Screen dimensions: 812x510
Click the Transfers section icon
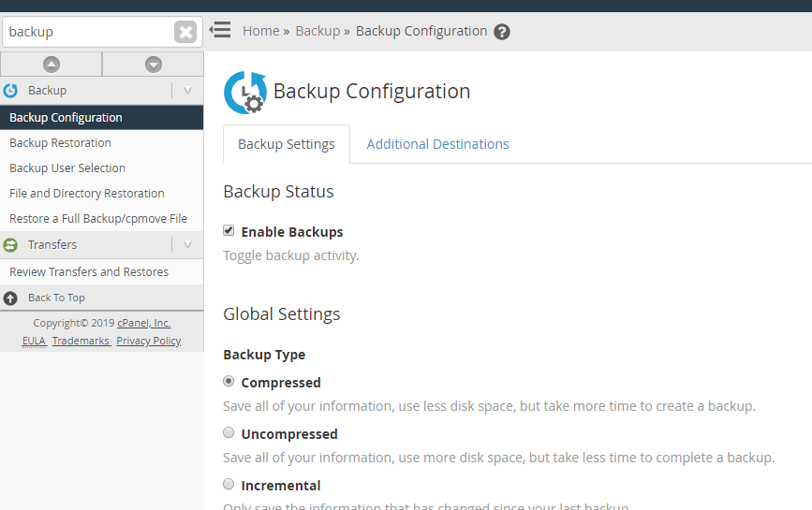pyautogui.click(x=11, y=245)
